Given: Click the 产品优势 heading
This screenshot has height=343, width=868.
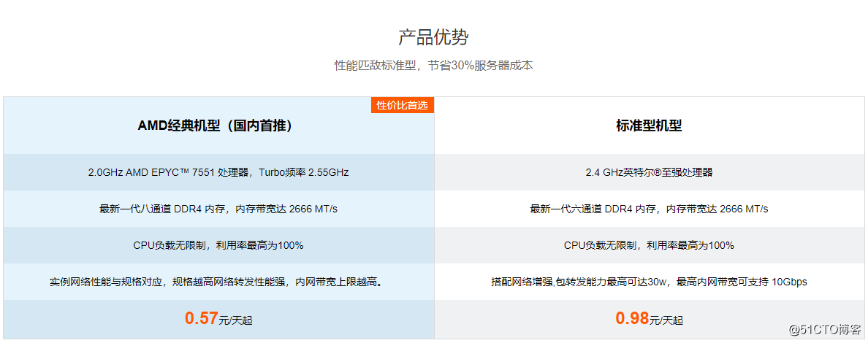Looking at the screenshot, I should (433, 37).
